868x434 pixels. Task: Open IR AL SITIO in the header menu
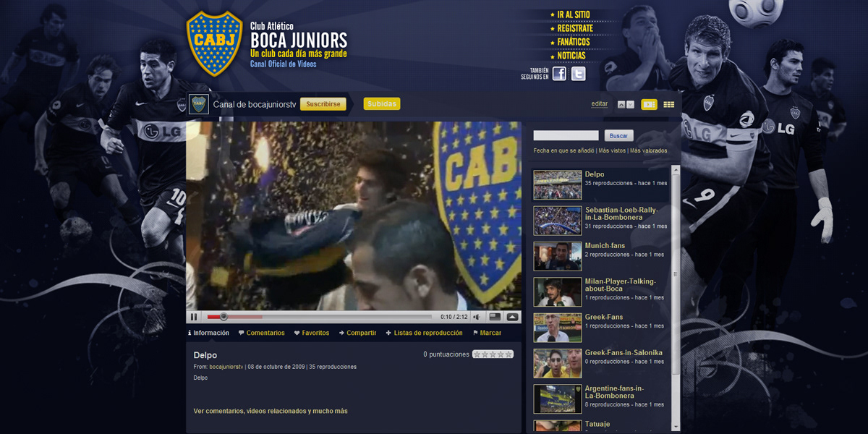tap(573, 14)
